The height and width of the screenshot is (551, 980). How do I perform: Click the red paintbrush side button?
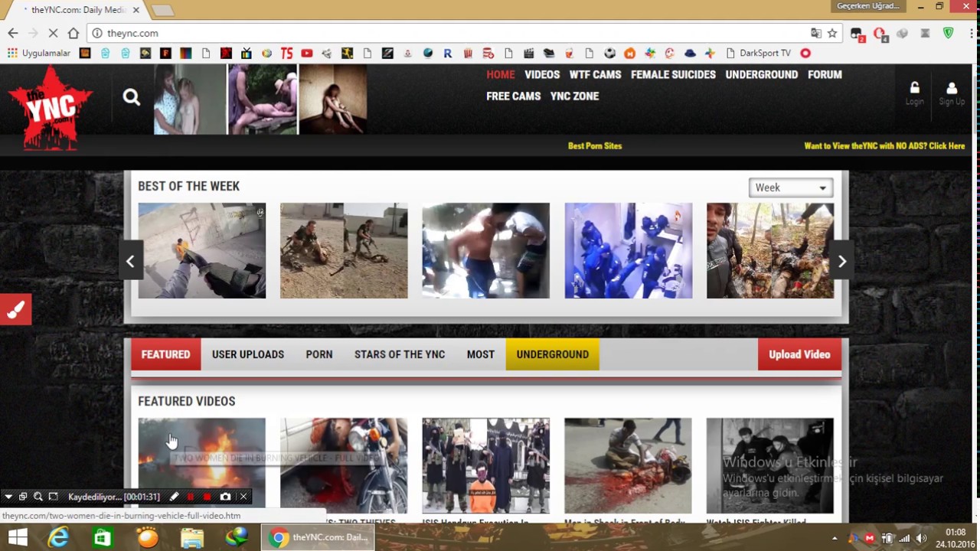(15, 310)
